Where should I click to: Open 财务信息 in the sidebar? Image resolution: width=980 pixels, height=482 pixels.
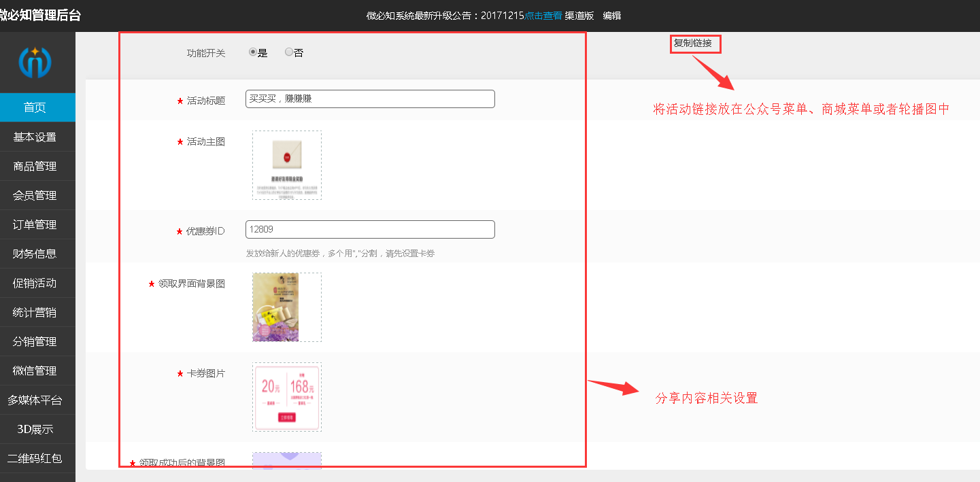tap(37, 254)
